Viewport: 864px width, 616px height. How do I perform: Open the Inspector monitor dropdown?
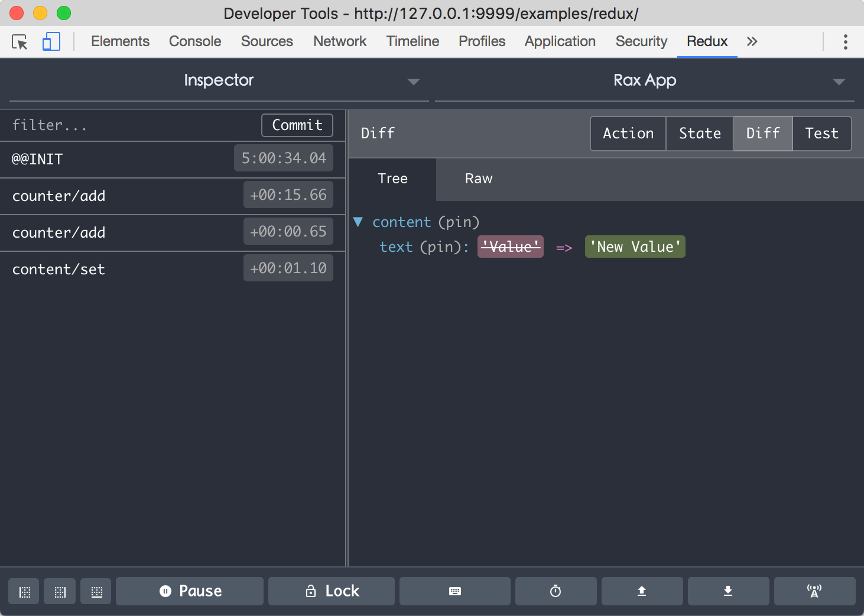click(413, 81)
